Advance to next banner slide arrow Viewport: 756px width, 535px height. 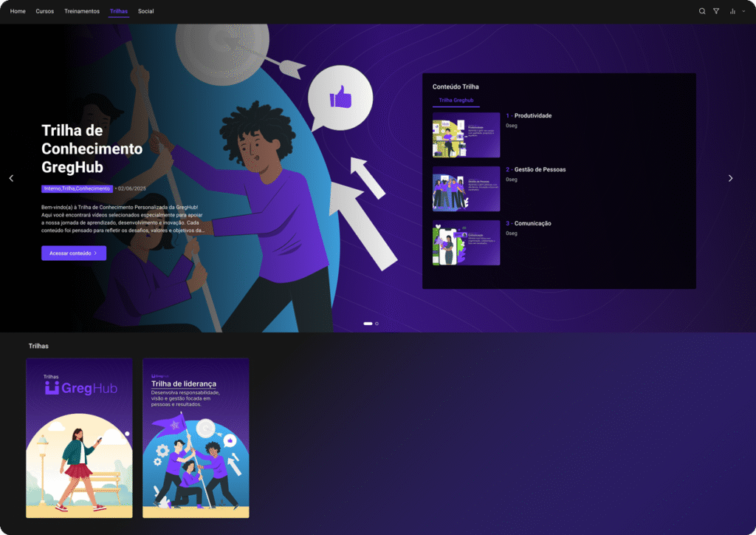click(730, 178)
